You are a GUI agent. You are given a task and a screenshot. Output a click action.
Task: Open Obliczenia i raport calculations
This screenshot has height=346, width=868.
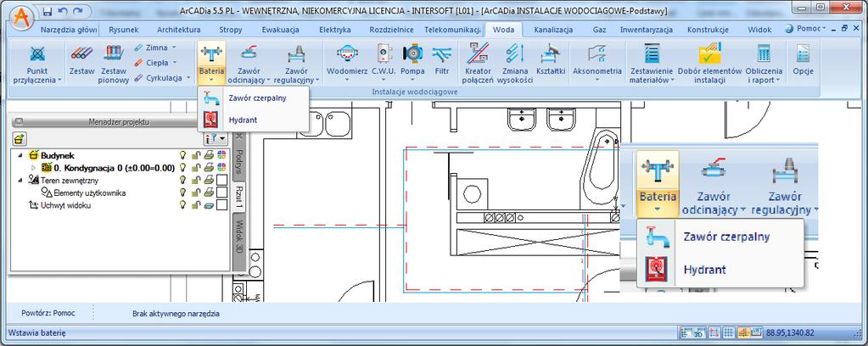point(764,64)
